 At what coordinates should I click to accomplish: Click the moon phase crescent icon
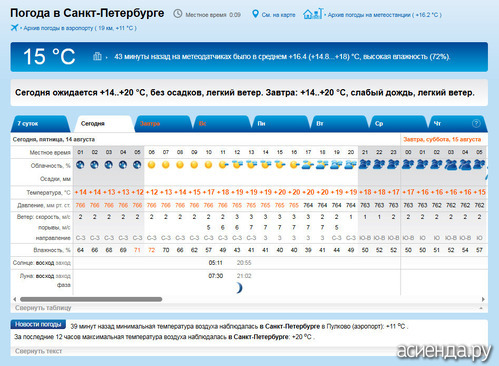point(239,288)
